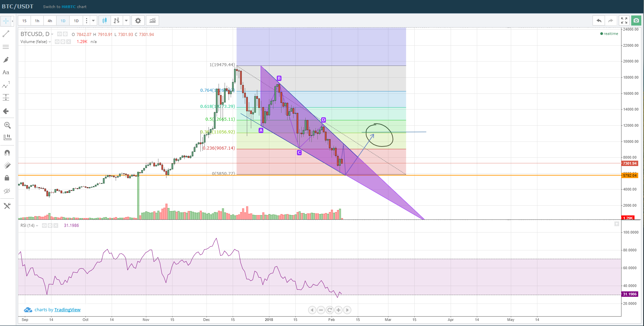Select pattern point C marker

pos(299,153)
